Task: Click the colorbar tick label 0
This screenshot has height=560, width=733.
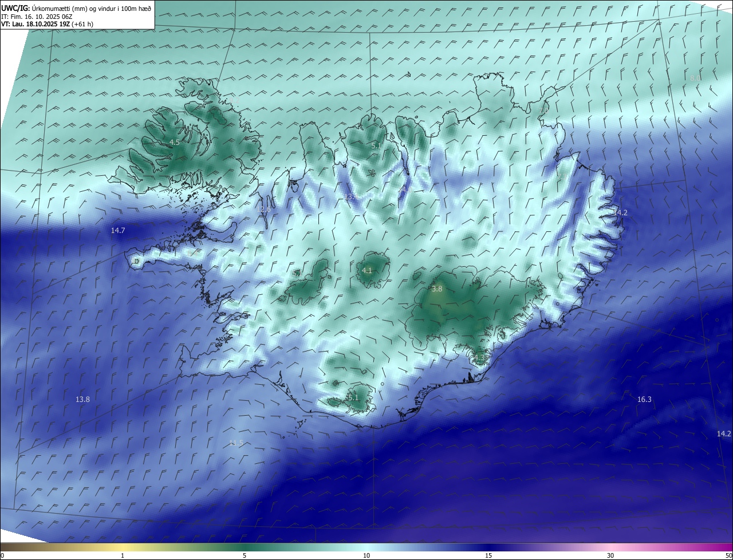Action: click(x=2, y=555)
